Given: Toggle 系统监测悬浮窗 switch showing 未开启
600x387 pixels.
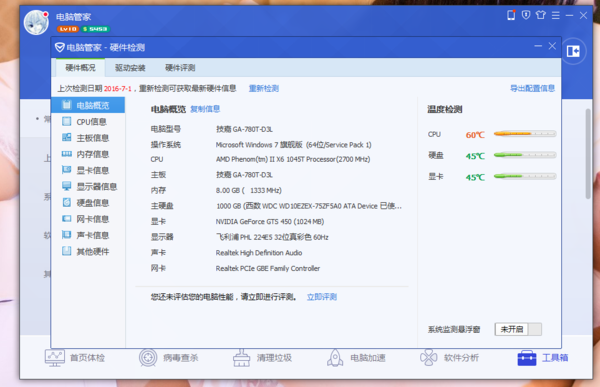Looking at the screenshot, I should [x=518, y=329].
